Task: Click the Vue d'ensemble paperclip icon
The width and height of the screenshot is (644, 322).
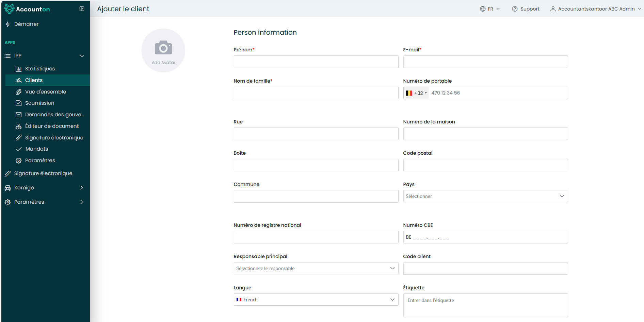Action: (x=19, y=92)
